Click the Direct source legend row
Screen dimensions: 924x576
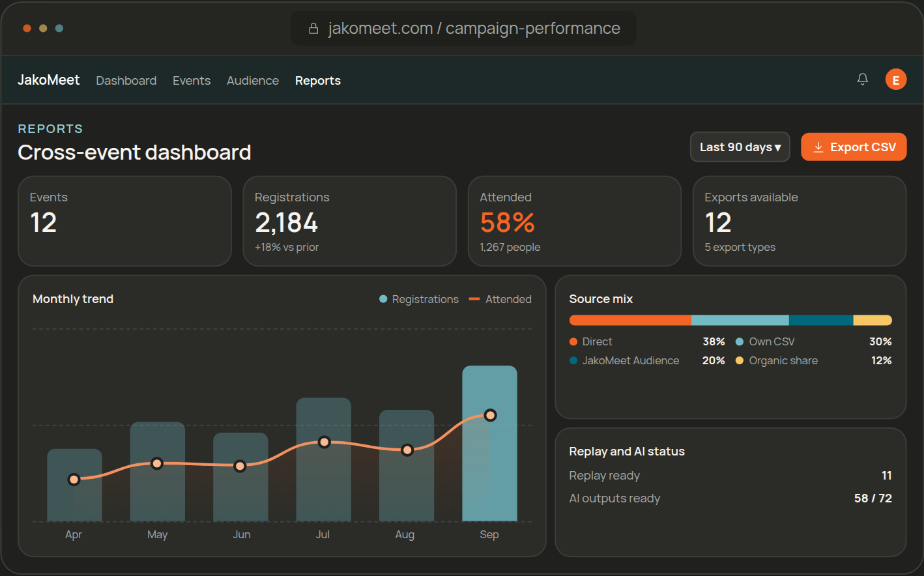tap(647, 341)
